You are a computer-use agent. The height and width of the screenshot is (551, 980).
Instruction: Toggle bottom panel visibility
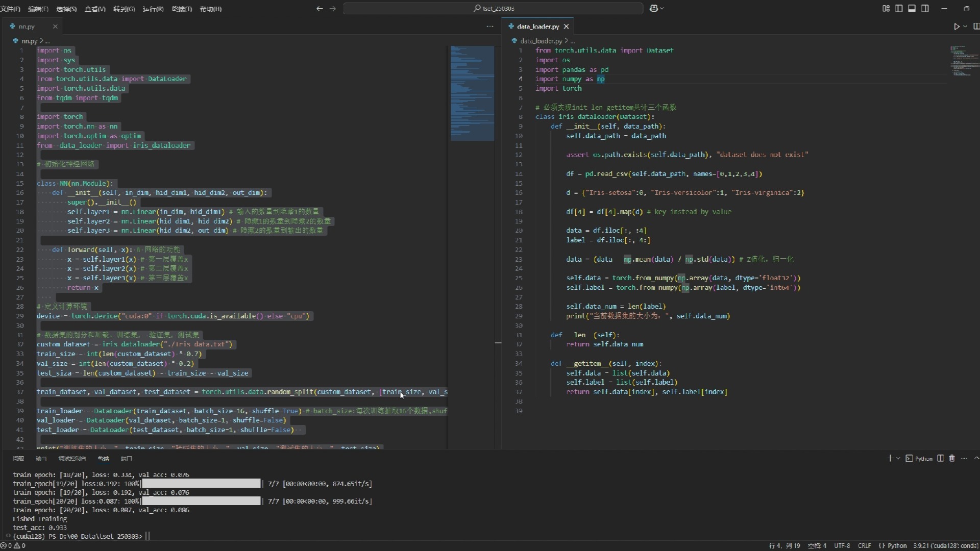912,9
